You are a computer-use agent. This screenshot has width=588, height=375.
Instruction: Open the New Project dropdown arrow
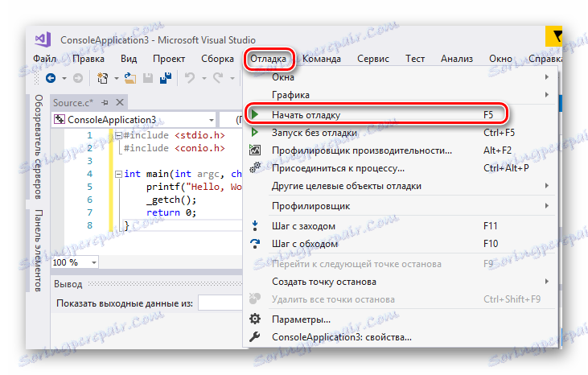coord(117,78)
